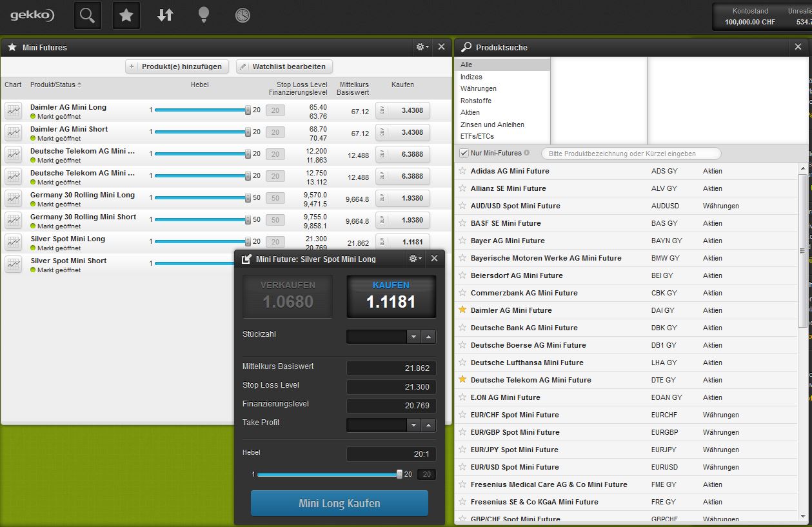Unstar the Deutsche Telekom AG Mini Future
Viewport: 812px width, 527px height.
462,380
